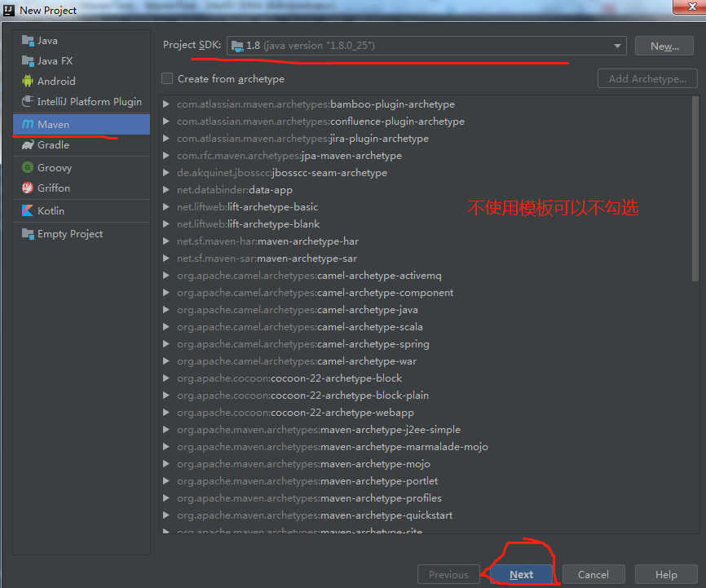
Task: Click SDK folder icon in dropdown
Action: pos(237,46)
